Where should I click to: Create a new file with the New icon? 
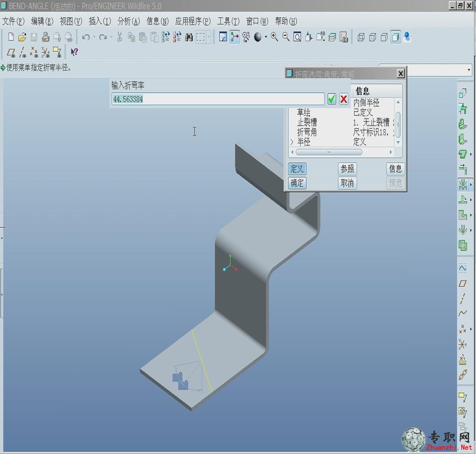coord(11,37)
